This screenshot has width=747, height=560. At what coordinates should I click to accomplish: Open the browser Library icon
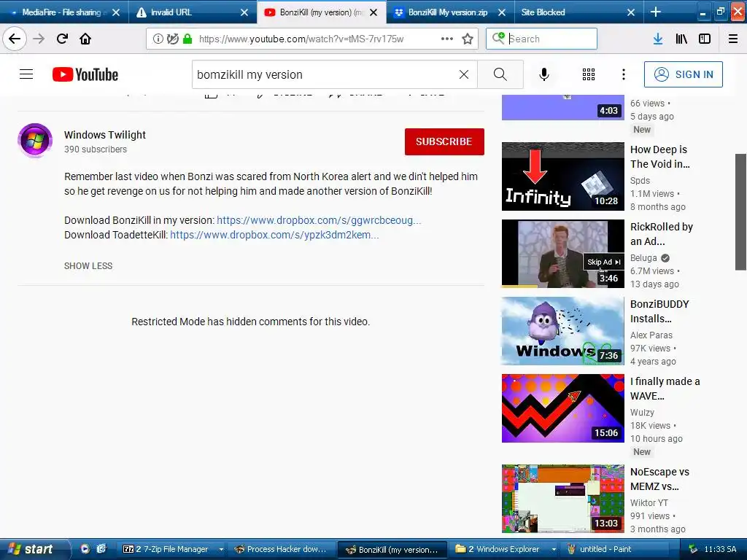[x=681, y=39]
